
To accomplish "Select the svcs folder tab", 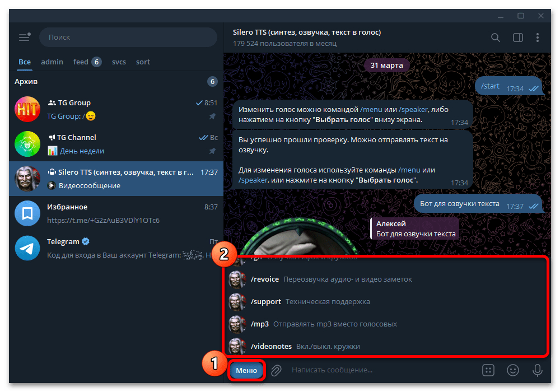I will [119, 62].
